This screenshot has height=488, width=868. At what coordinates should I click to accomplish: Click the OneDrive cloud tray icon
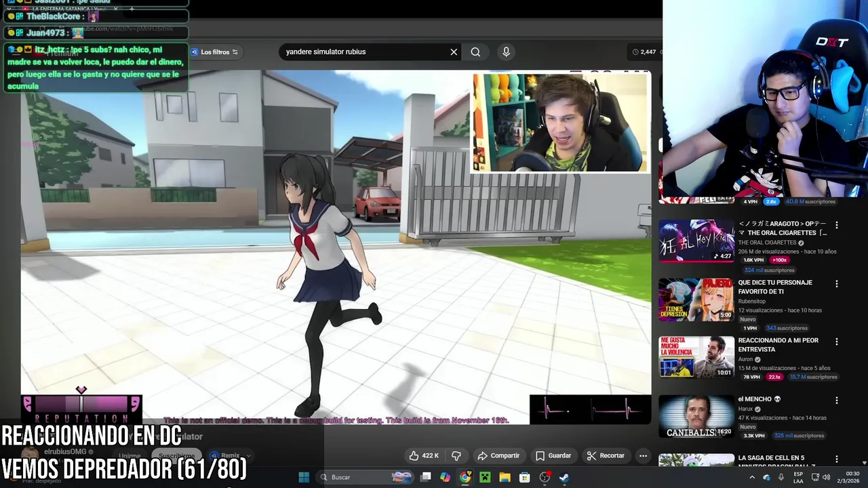point(766,477)
